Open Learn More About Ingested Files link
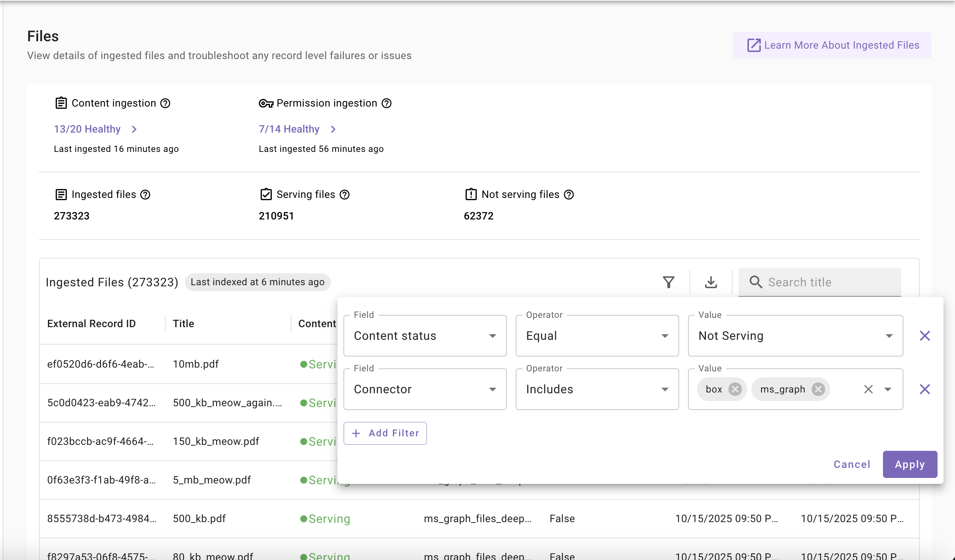This screenshot has height=560, width=955. coord(832,45)
